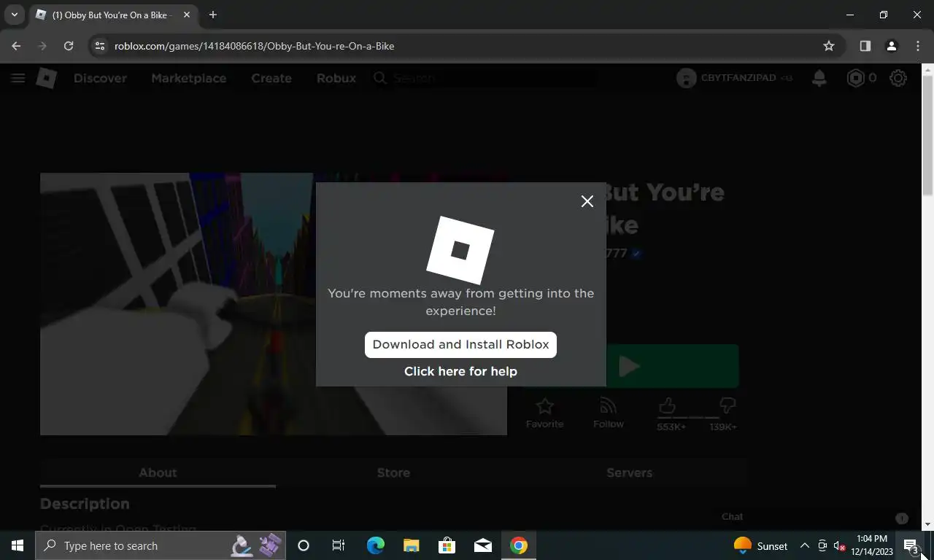Open the Robux balance icon
Image resolution: width=934 pixels, height=560 pixels.
[x=855, y=78]
